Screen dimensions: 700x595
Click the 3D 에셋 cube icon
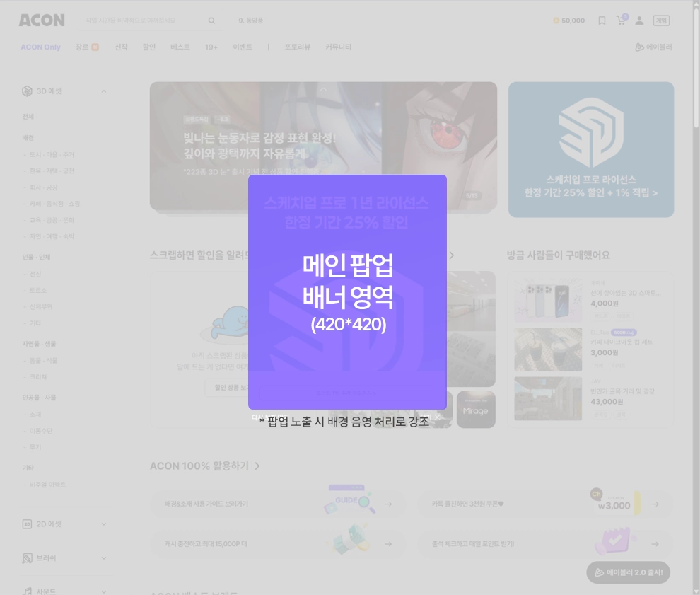(28, 91)
